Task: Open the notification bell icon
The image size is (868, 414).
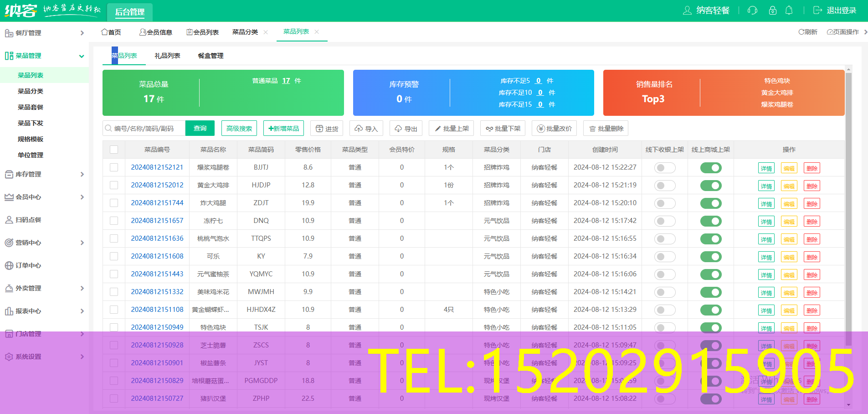Action: pyautogui.click(x=789, y=10)
